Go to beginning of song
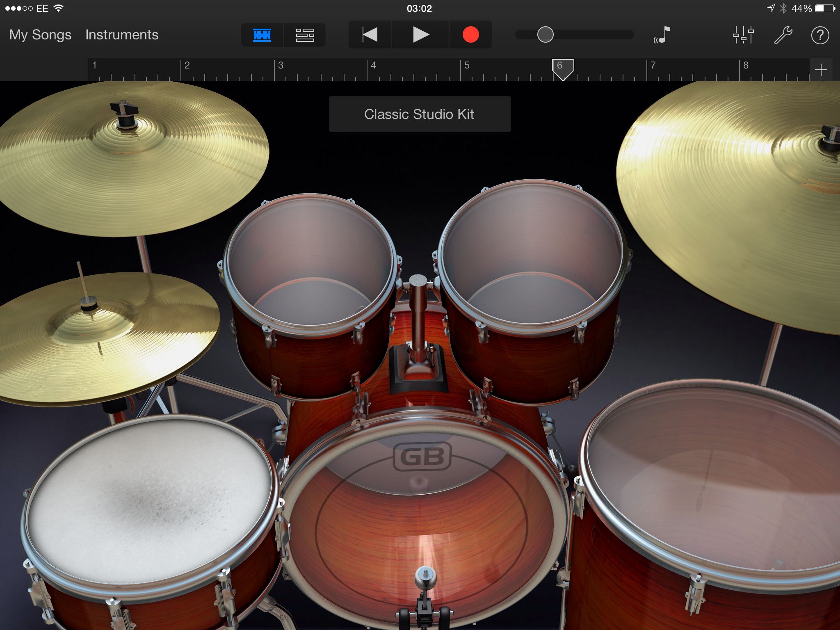The image size is (840, 630). (x=370, y=35)
